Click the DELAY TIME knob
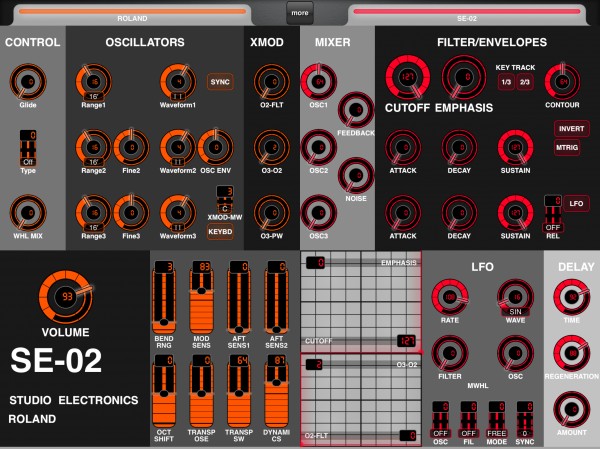This screenshot has width=600, height=449. tap(572, 297)
